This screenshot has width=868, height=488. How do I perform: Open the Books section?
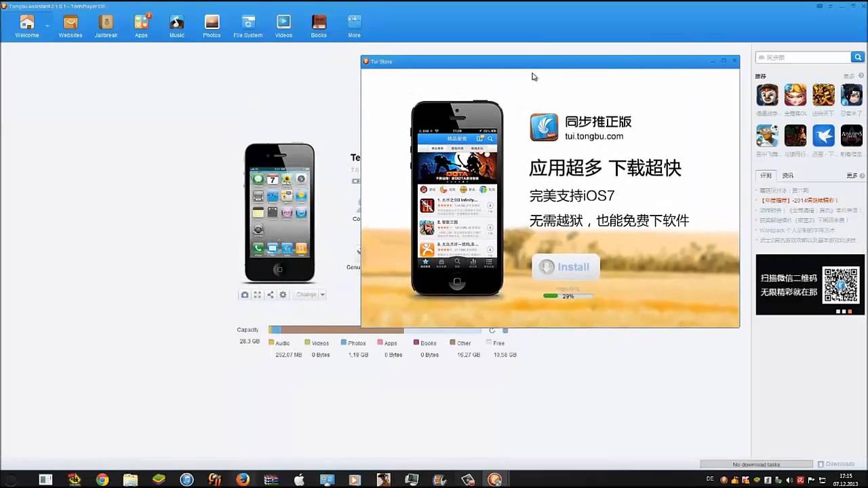point(319,26)
